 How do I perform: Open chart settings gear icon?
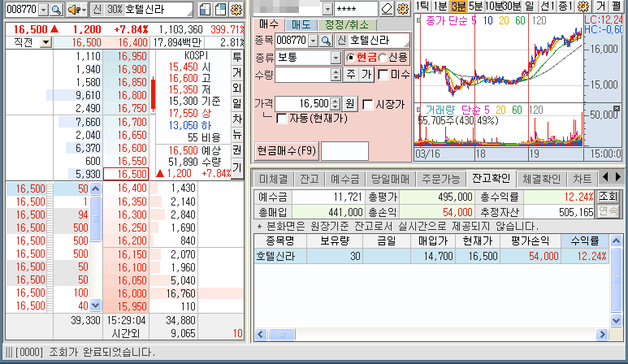click(x=583, y=6)
